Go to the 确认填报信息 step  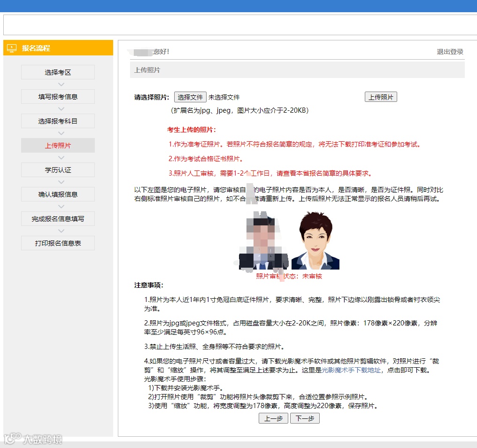coord(58,194)
